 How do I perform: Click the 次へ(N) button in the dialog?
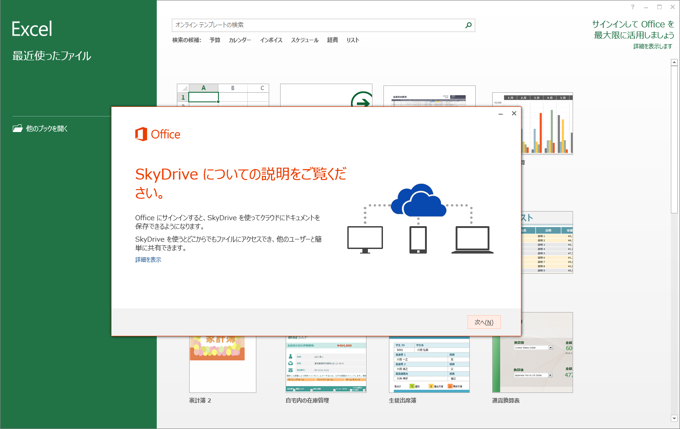pos(484,322)
